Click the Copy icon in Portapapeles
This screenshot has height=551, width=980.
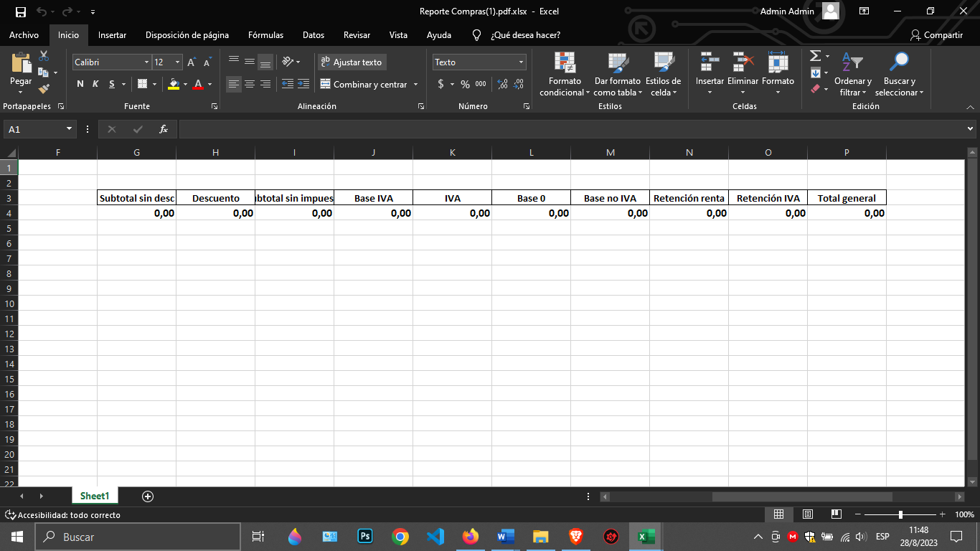(44, 72)
